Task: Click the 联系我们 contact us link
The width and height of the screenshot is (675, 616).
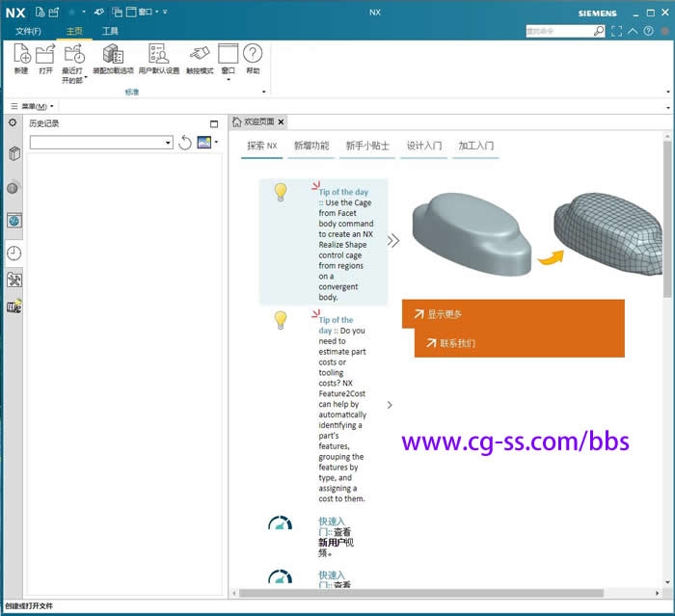Action: (457, 343)
